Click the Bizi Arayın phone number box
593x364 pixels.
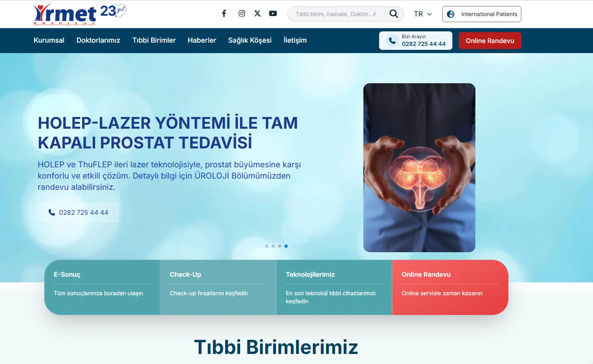[416, 41]
